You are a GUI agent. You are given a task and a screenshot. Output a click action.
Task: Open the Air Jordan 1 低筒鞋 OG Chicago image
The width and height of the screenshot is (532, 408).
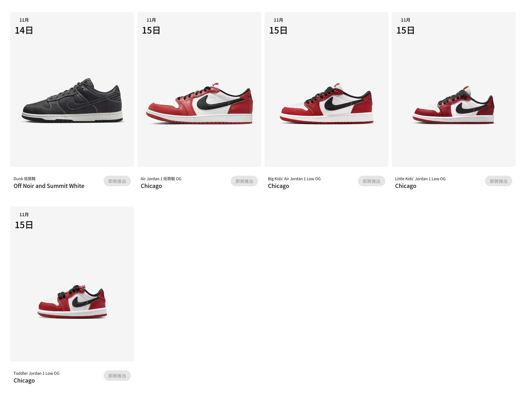[x=199, y=89]
